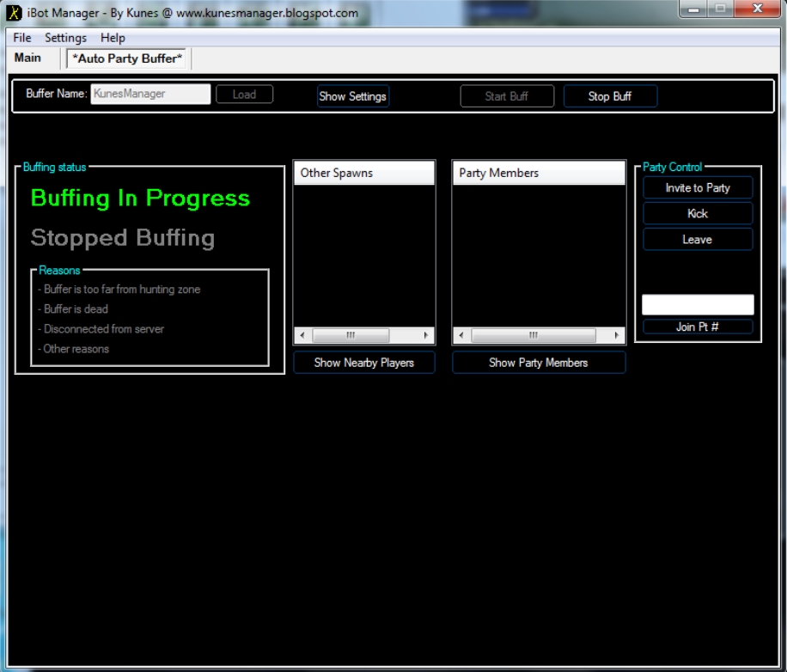
Task: Switch to the Main tab
Action: (x=27, y=58)
